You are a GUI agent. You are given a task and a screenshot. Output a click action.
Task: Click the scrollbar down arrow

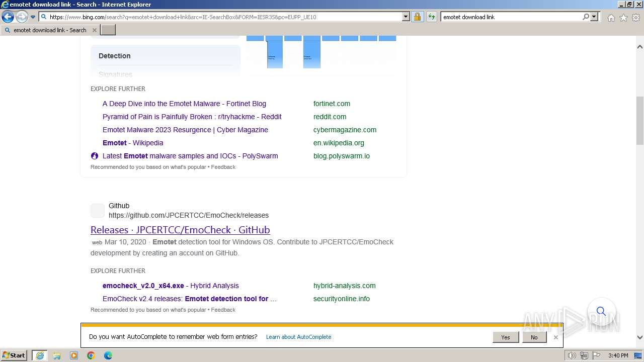640,338
